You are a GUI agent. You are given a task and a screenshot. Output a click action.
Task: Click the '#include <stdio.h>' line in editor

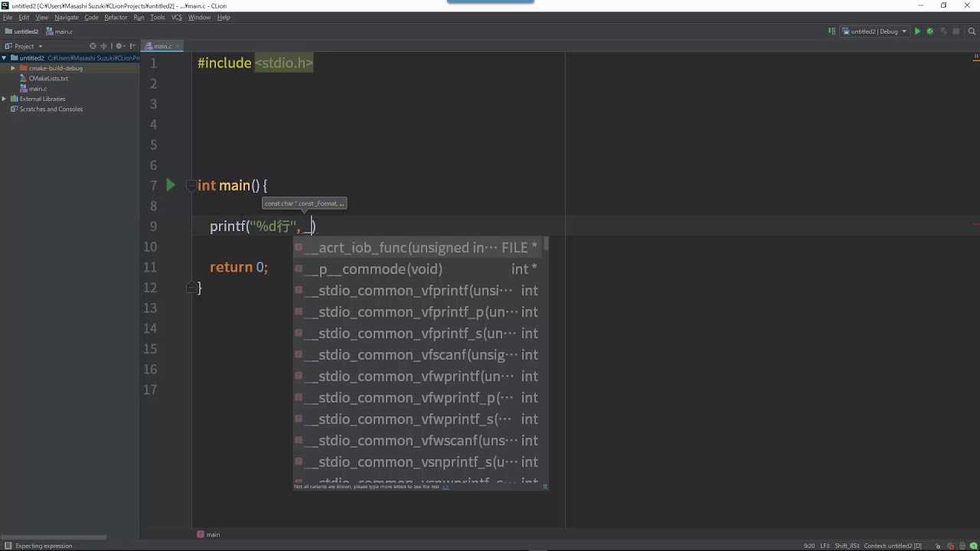click(x=255, y=63)
